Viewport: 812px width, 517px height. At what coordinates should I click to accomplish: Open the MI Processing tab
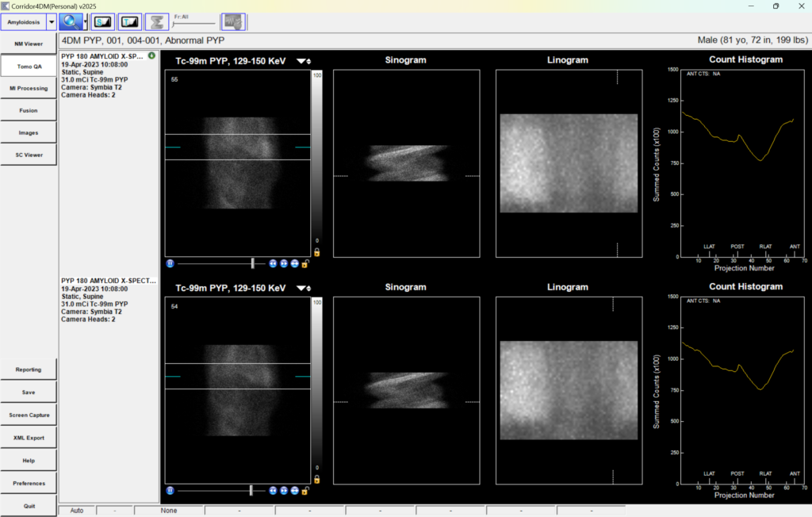(29, 88)
